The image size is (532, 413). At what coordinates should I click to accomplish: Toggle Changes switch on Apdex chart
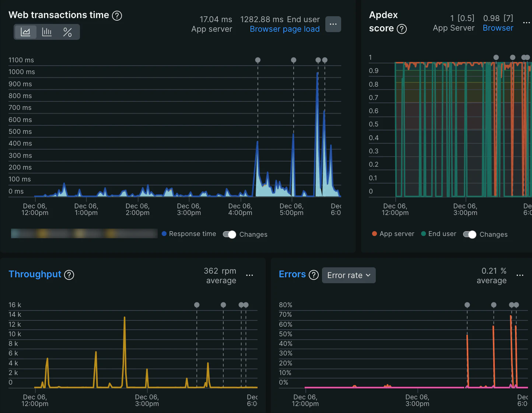(x=469, y=235)
